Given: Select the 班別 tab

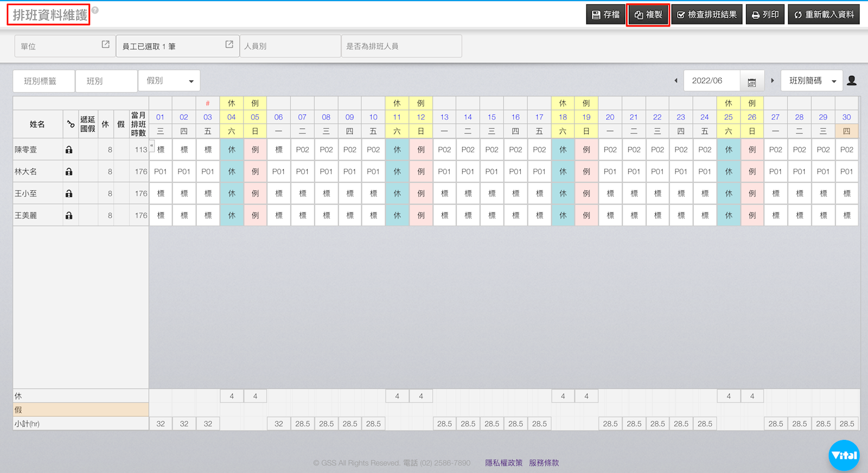Looking at the screenshot, I should tap(106, 81).
